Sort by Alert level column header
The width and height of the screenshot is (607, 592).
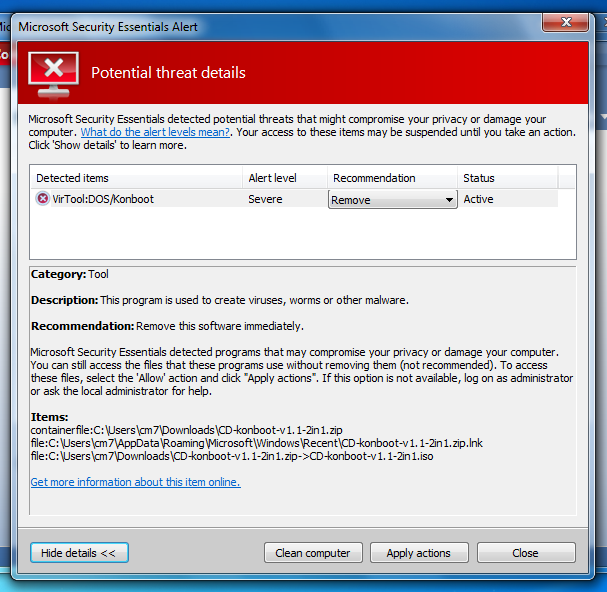(x=285, y=178)
